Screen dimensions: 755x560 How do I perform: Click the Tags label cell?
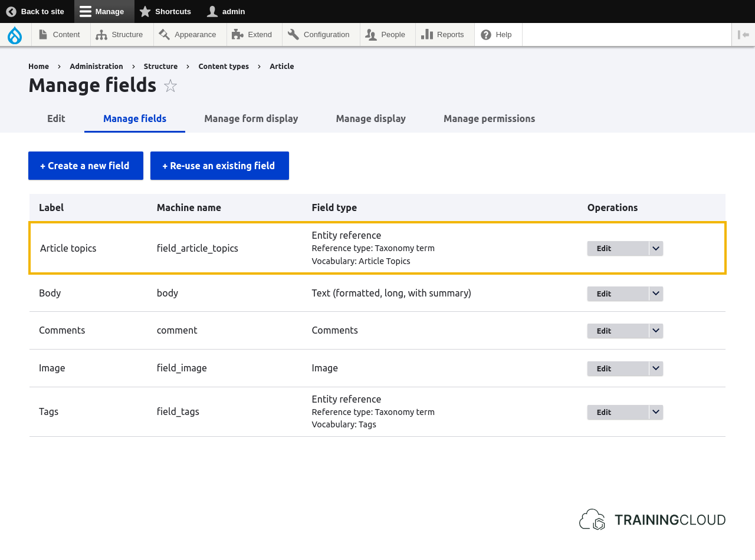(x=49, y=411)
